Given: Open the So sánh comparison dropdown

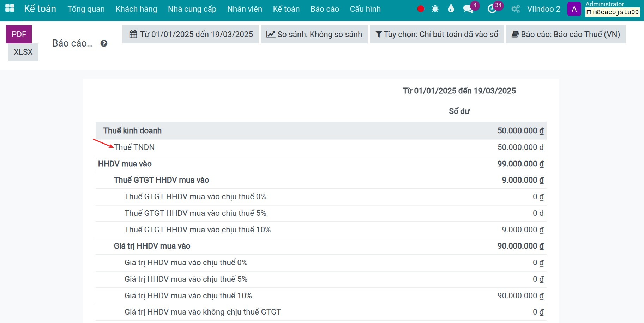Looking at the screenshot, I should 314,34.
